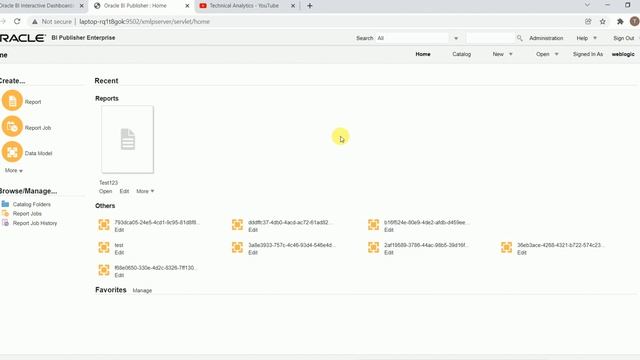Go to the Home tab
This screenshot has width=640, height=360.
click(423, 54)
